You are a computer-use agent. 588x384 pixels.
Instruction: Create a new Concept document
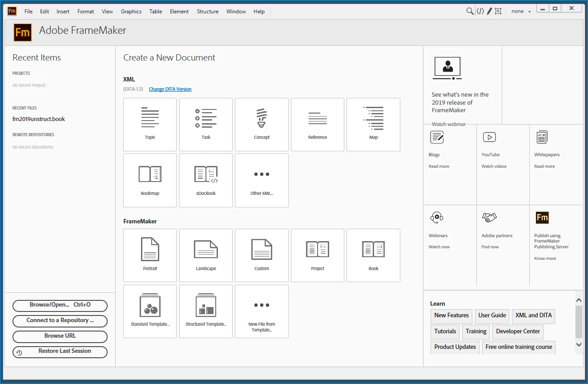[262, 125]
